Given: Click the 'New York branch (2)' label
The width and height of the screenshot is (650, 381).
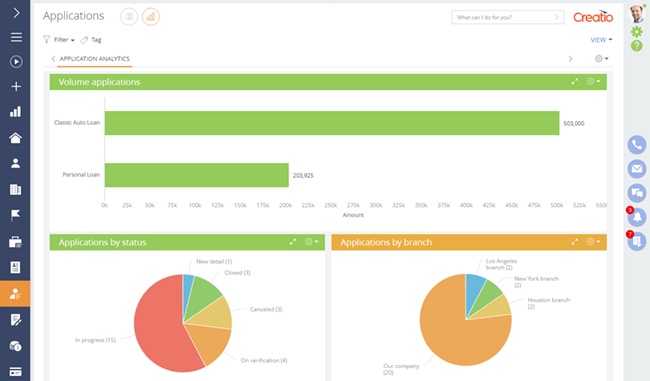Looking at the screenshot, I should click(x=536, y=282).
